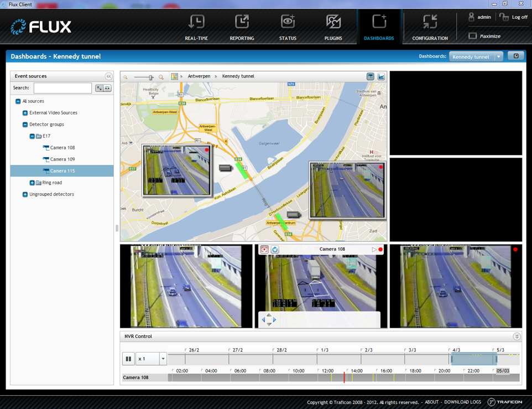
Task: Open the Plugins section
Action: pyautogui.click(x=333, y=27)
